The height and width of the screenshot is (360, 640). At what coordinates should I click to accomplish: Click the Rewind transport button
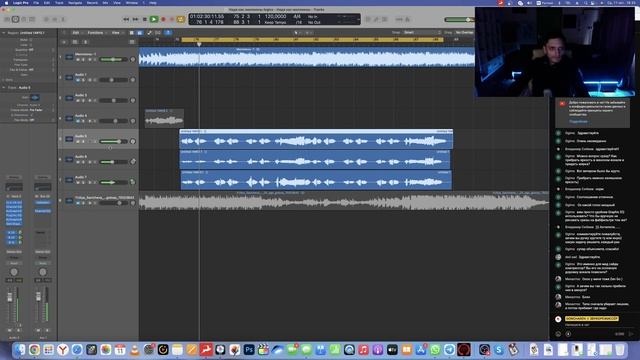pos(127,19)
